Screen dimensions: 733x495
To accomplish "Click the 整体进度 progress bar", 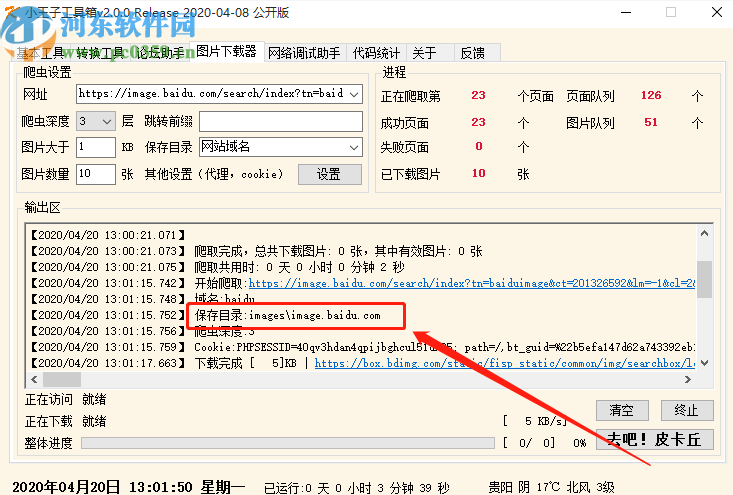I will click(288, 443).
